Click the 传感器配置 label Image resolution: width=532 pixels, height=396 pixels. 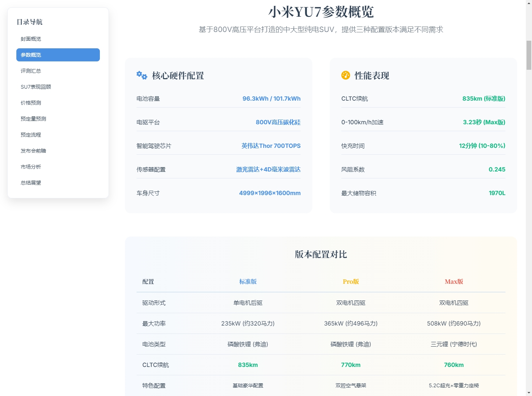point(151,169)
